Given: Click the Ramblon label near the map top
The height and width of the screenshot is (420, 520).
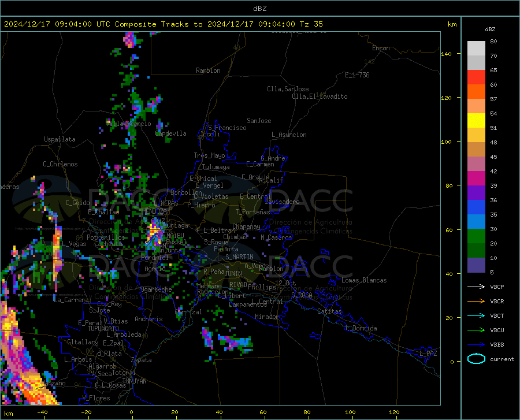Looking at the screenshot, I should pos(208,70).
